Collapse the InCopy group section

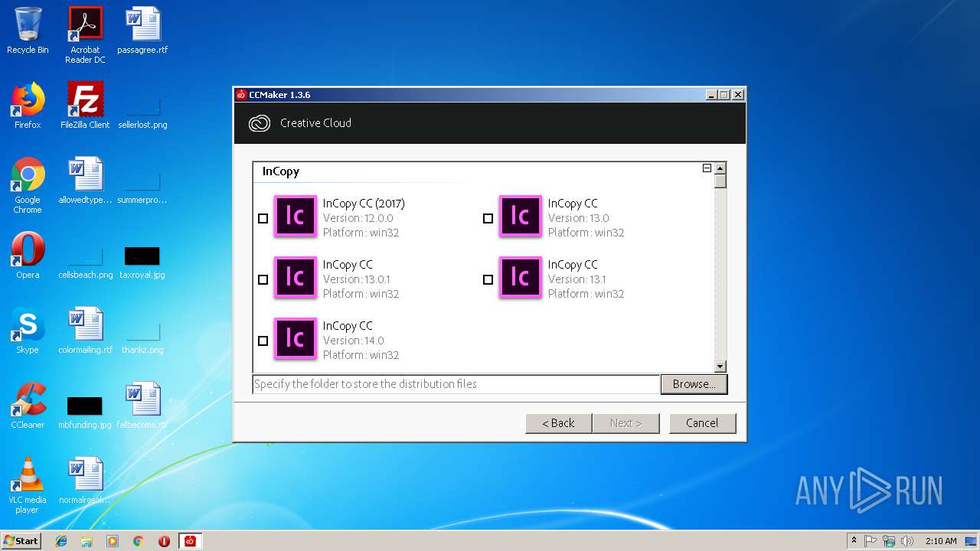point(707,168)
